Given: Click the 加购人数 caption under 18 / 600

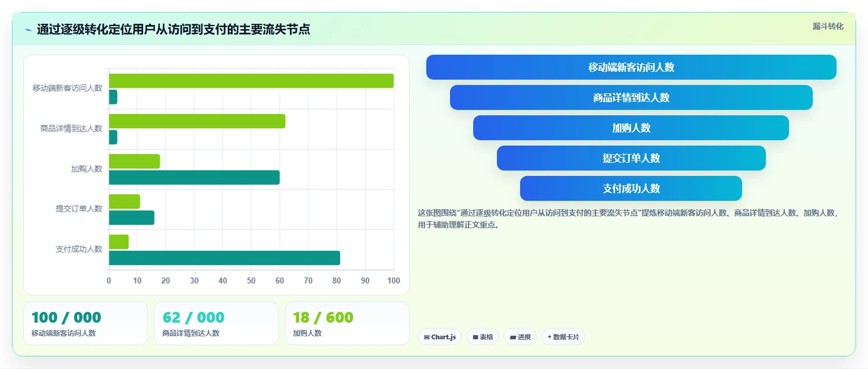Looking at the screenshot, I should coord(308,333).
